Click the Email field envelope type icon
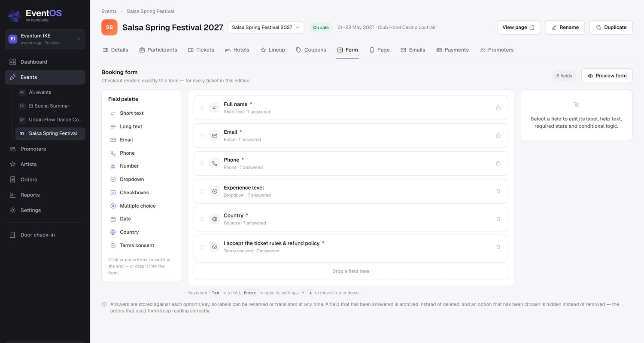This screenshot has height=343, width=644. tap(215, 135)
